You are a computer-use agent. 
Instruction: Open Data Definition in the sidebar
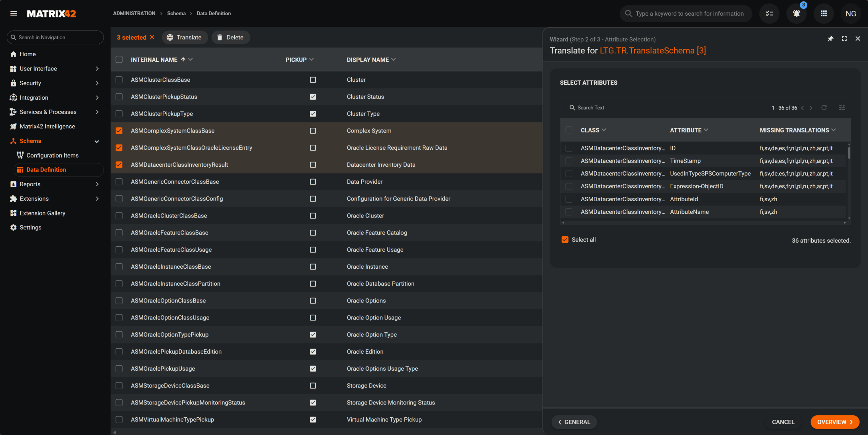tap(59, 170)
